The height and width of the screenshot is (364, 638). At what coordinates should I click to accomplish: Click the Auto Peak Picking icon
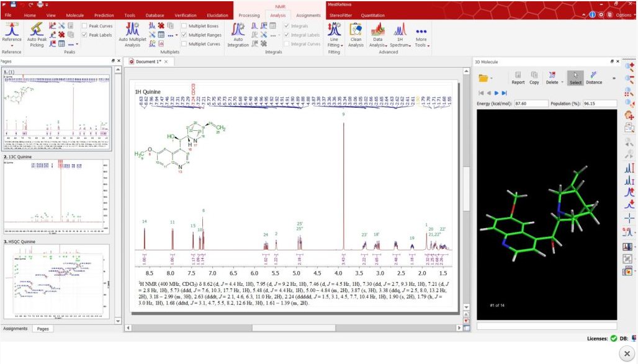click(37, 30)
